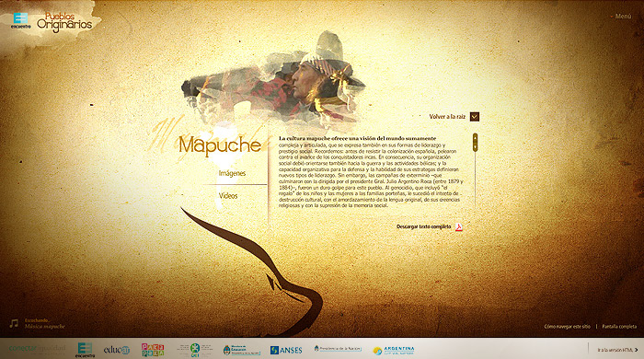Viewport: 644px width, 359px height.
Task: Open the Menú at top right
Action: (623, 16)
